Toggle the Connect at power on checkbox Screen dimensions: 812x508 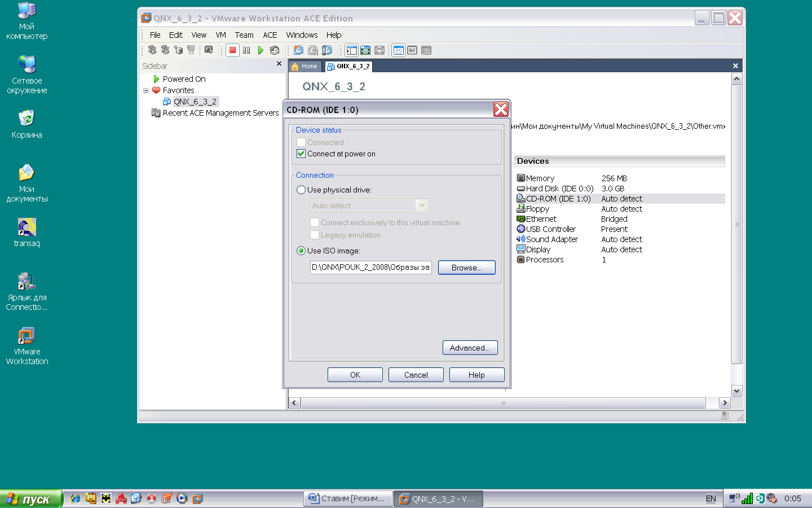pos(301,154)
